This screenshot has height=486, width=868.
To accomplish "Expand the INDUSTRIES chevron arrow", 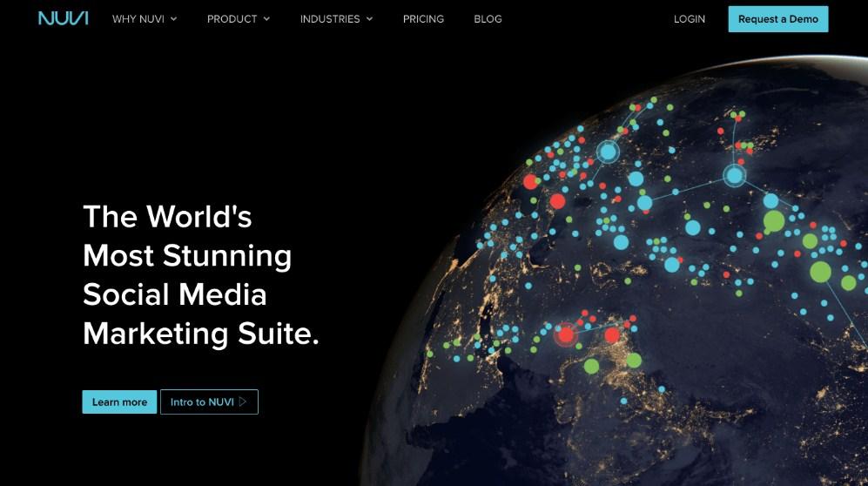I will click(370, 19).
